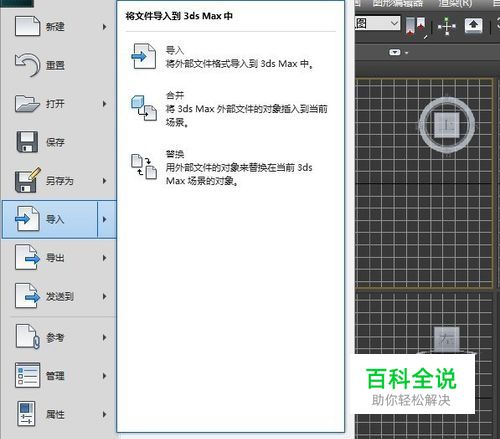Viewport: 500px width, 439px height.
Task: Click the Send To (发送到) document icon
Action: (x=27, y=296)
